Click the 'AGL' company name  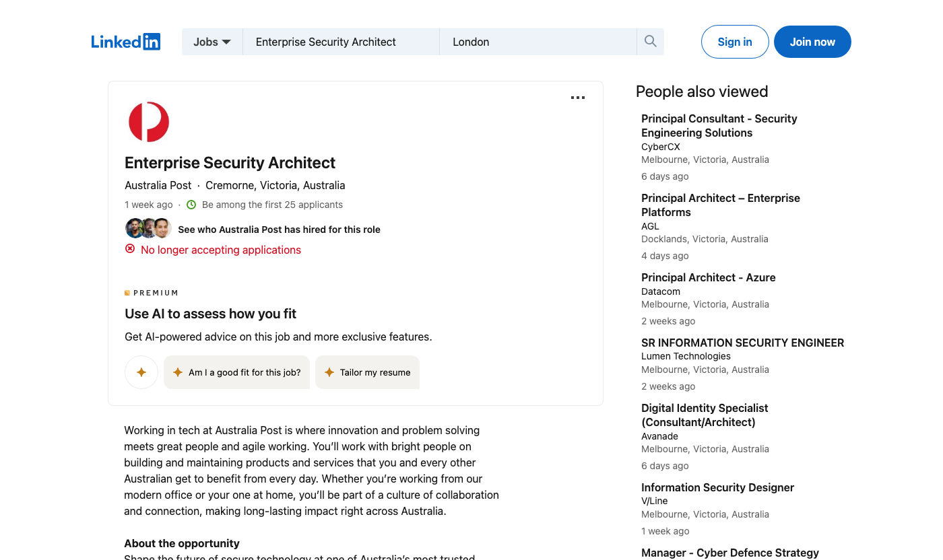[x=650, y=226]
